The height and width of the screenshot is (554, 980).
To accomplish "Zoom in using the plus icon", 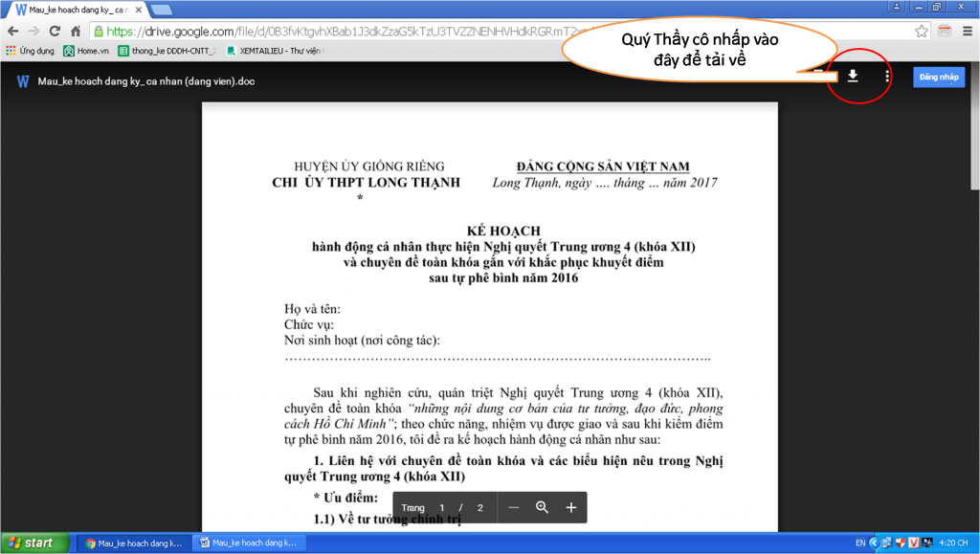I will 571,507.
